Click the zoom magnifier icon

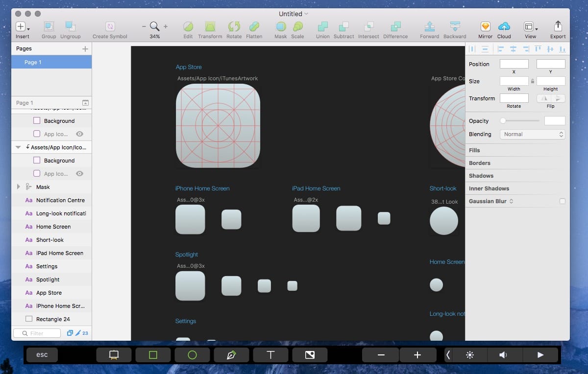(154, 26)
